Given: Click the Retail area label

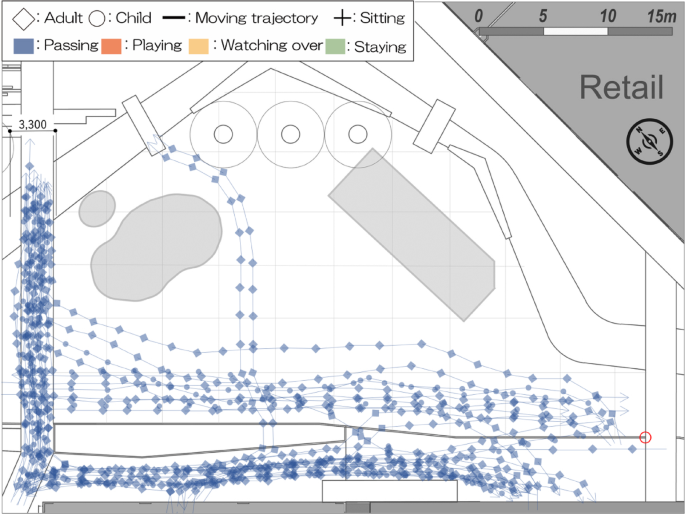Looking at the screenshot, I should pyautogui.click(x=621, y=88).
